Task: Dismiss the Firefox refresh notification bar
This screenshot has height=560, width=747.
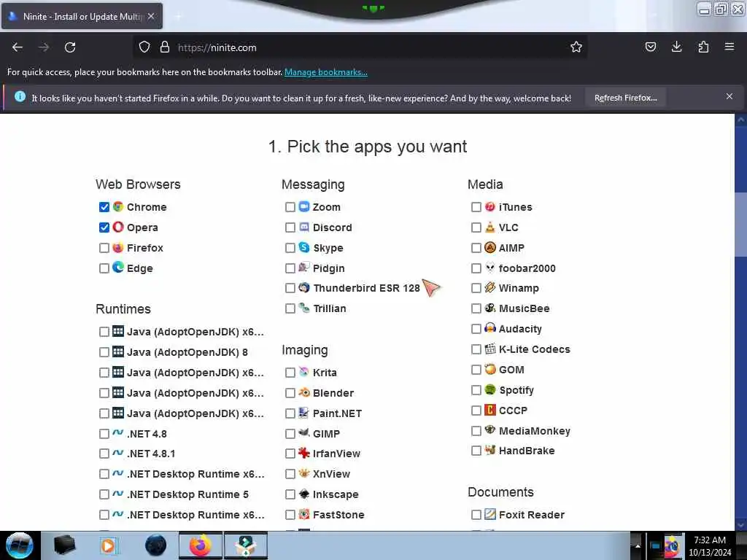Action: 729,97
